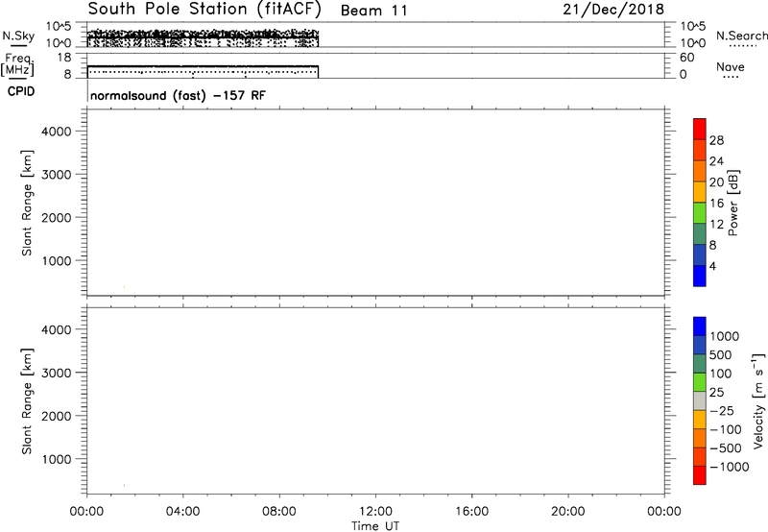This screenshot has height=532, width=768.
Task: Click the blue bottom segment of Power colorbar
Action: click(x=700, y=276)
